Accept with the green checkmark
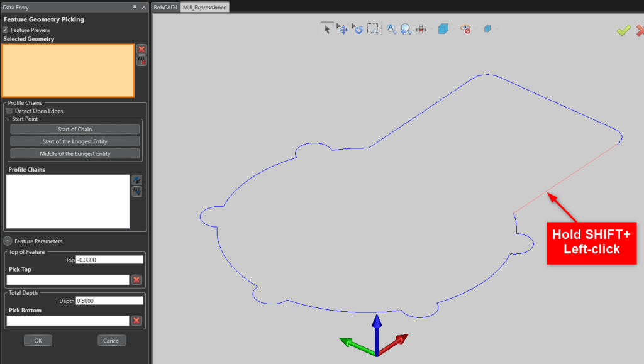This screenshot has width=644, height=364. point(623,30)
